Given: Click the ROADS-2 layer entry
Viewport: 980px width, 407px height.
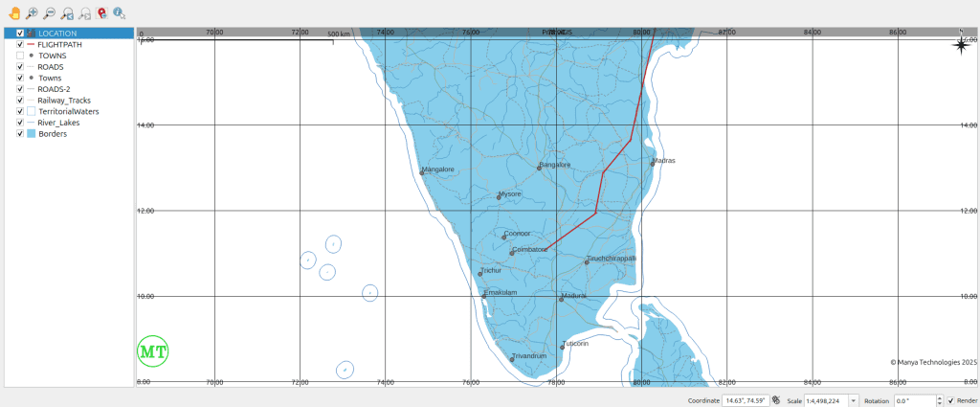Looking at the screenshot, I should [x=58, y=89].
